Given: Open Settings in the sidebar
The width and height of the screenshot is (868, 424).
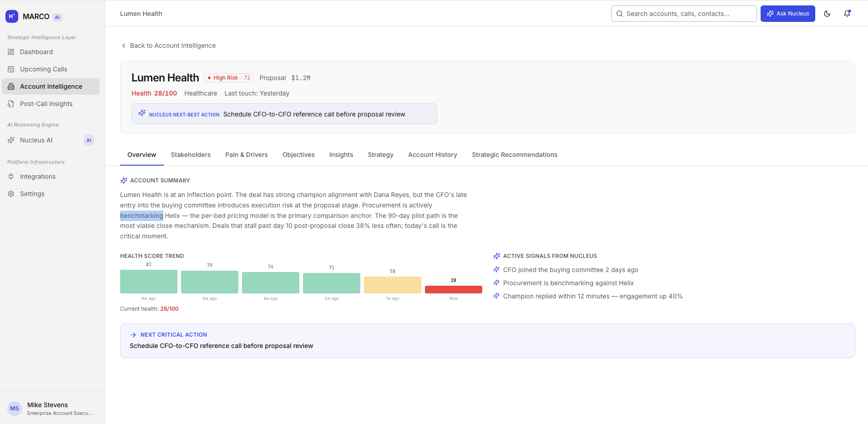Looking at the screenshot, I should 50,194.
